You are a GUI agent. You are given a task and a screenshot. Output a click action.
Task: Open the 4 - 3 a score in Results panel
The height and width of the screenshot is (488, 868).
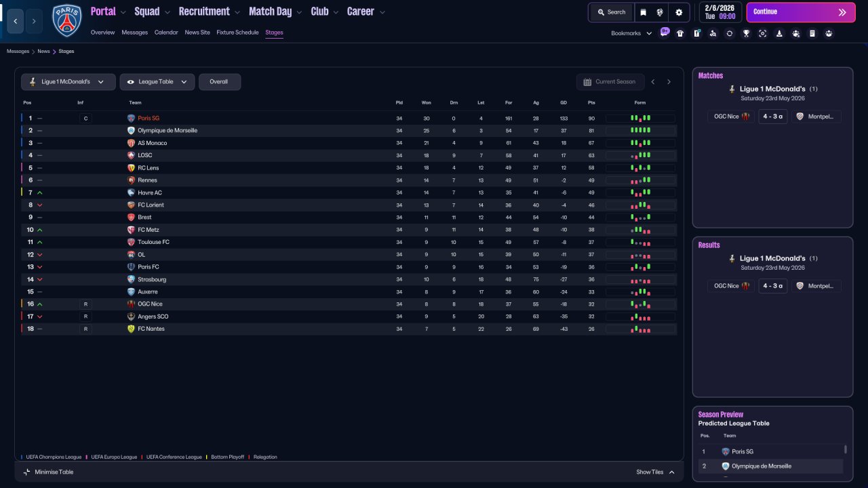772,286
